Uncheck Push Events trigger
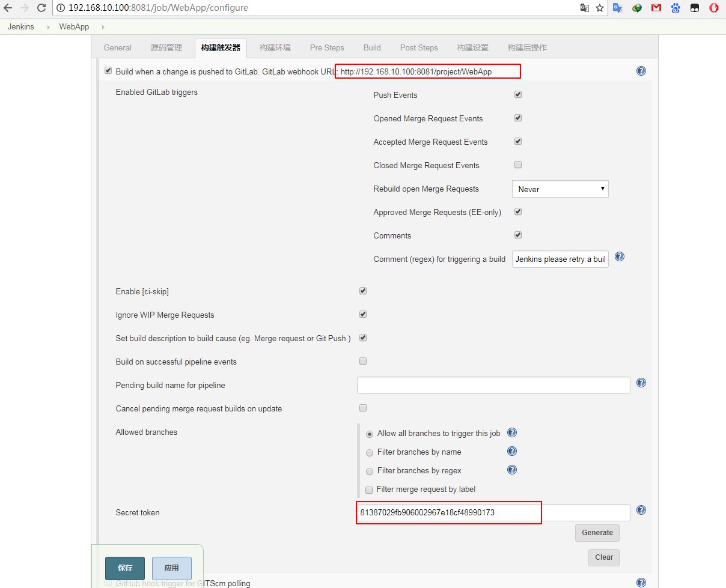This screenshot has width=726, height=588. [x=517, y=94]
